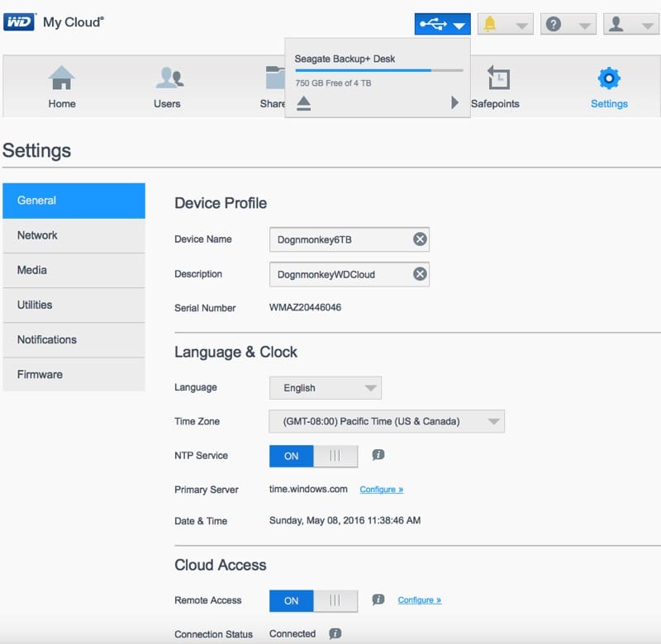Click the Description text field
Viewport: 661px width, 644px height.
click(x=339, y=274)
